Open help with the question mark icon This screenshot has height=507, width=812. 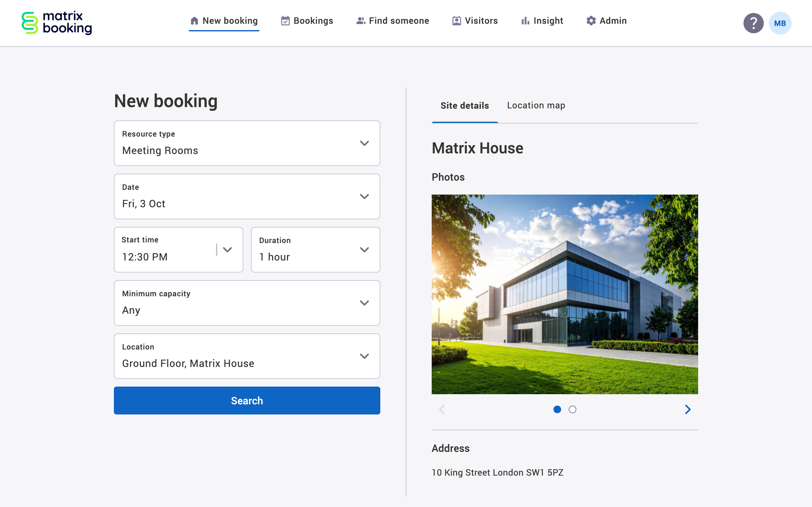[x=754, y=23]
